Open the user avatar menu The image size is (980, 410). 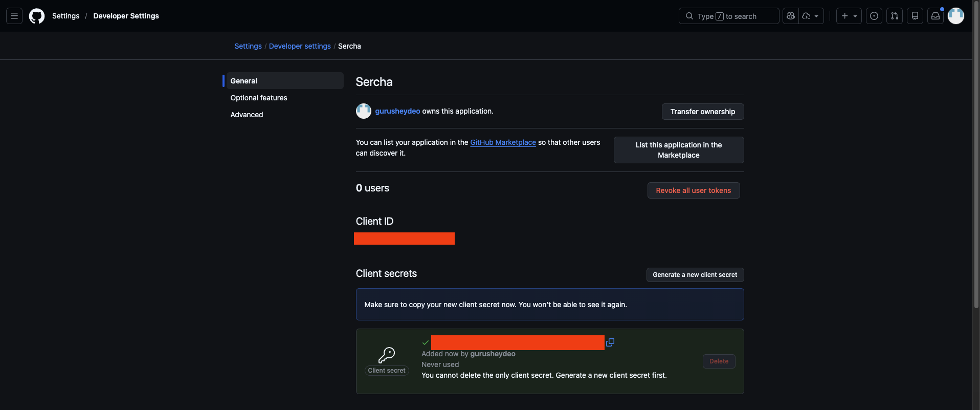tap(955, 16)
